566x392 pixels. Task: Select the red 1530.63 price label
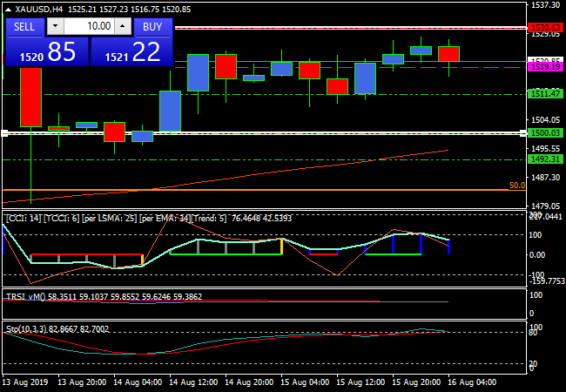pos(544,28)
